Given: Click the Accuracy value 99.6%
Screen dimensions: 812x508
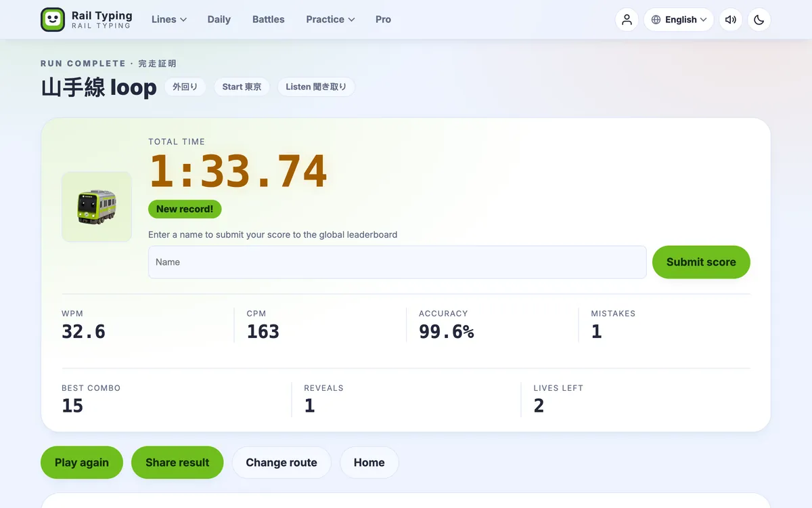Looking at the screenshot, I should pos(447,331).
